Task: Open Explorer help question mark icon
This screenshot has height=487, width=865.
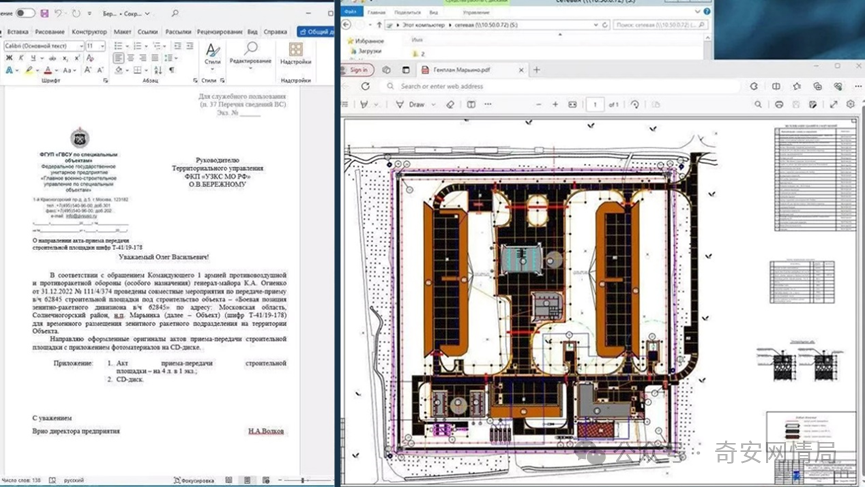Action: pos(707,12)
